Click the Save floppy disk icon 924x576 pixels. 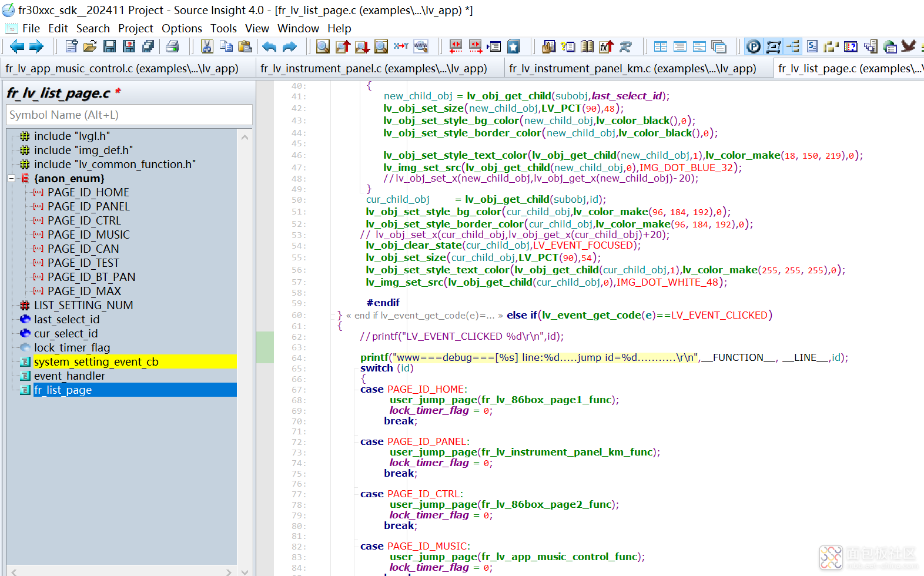click(x=109, y=46)
